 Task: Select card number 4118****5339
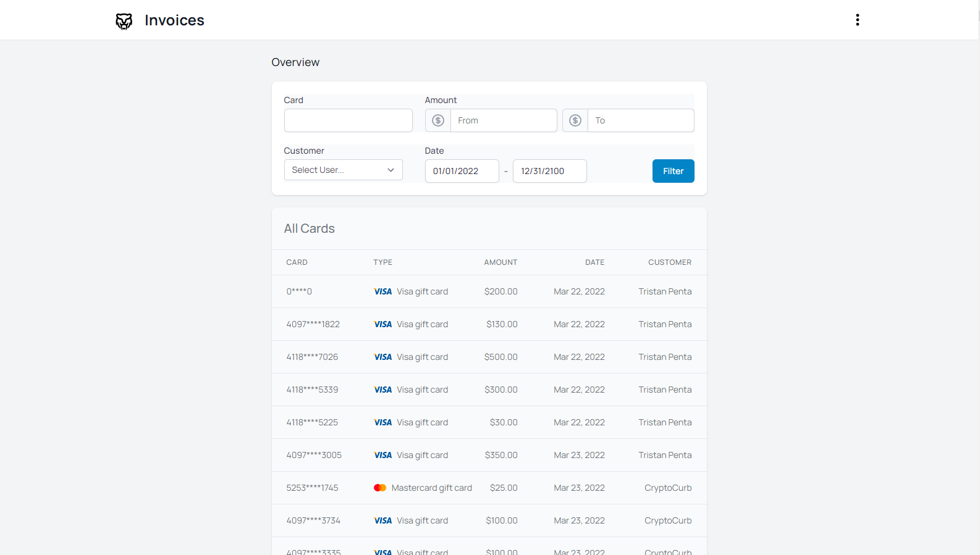[x=312, y=390]
